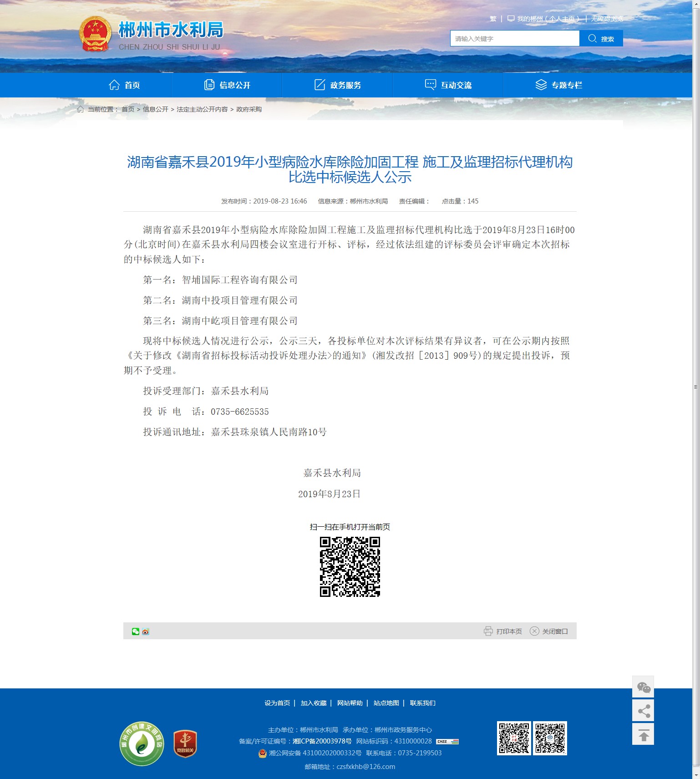Click the line 投诉受理部门：嘉禾县水利局
Viewport: 700px width, 779px height.
click(x=206, y=391)
